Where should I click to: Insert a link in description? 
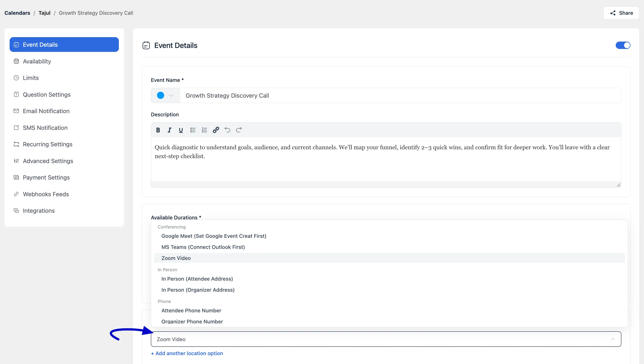(x=216, y=130)
